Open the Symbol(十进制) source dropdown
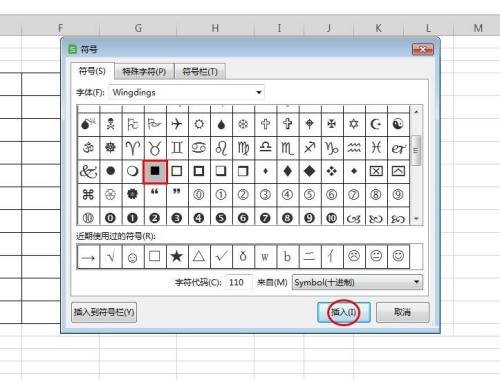This screenshot has height=380, width=500. pyautogui.click(x=357, y=282)
